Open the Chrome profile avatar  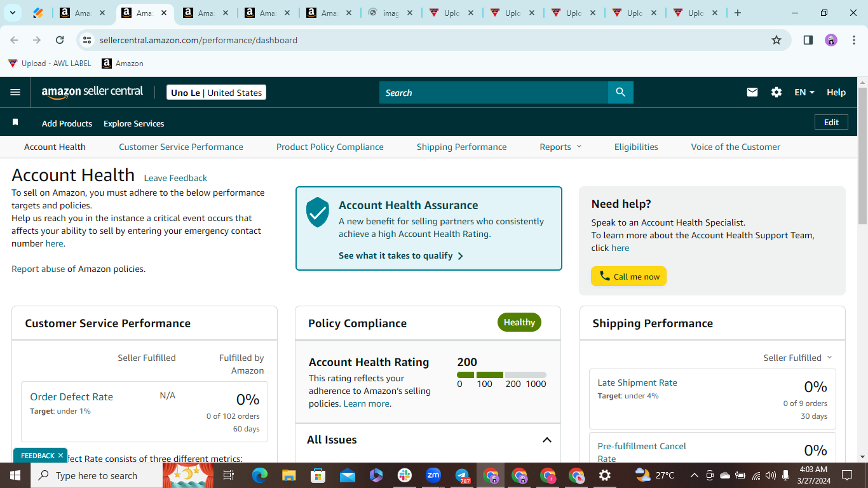coord(831,40)
